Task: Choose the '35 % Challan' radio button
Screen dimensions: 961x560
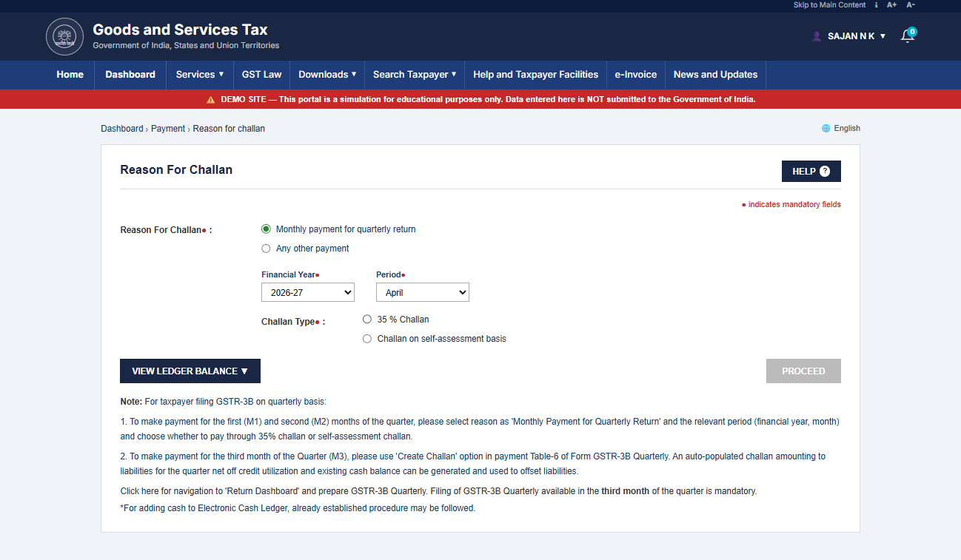Action: [x=367, y=320]
